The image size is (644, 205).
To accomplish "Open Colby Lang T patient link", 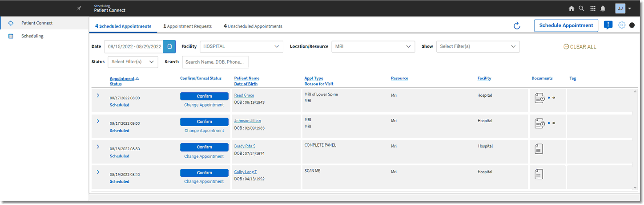I will point(246,172).
